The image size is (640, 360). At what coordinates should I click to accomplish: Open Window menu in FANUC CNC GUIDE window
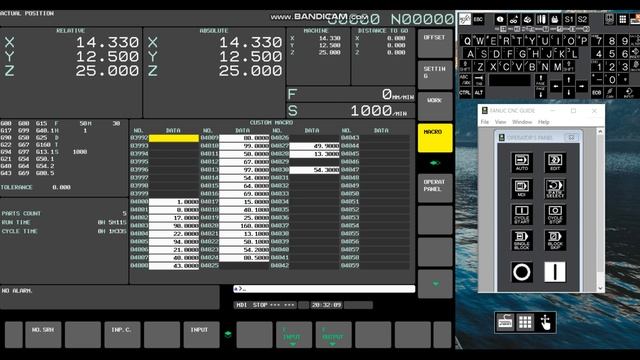click(x=522, y=122)
